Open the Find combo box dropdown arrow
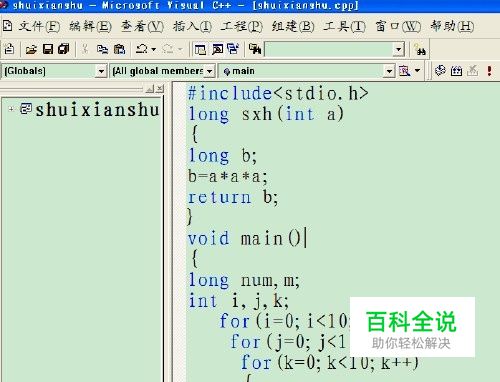The width and height of the screenshot is (500, 382). (399, 50)
